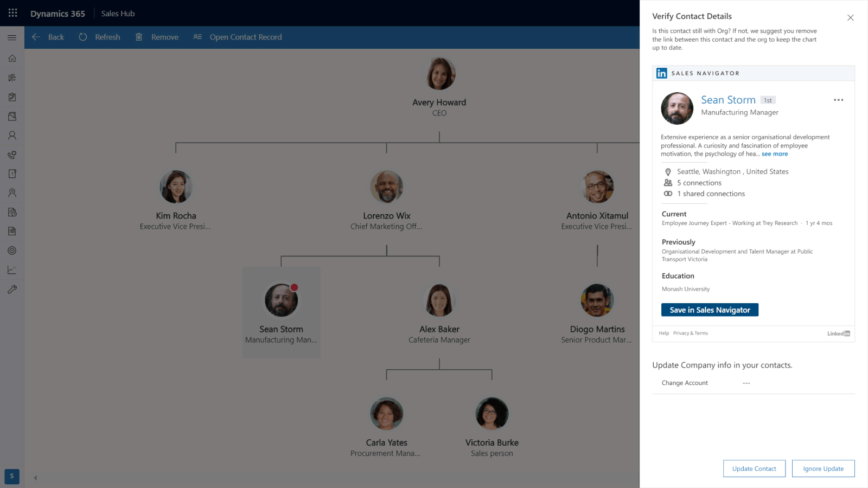Select Kim Rocha org chart node
This screenshot has width=868, height=488.
(x=176, y=200)
